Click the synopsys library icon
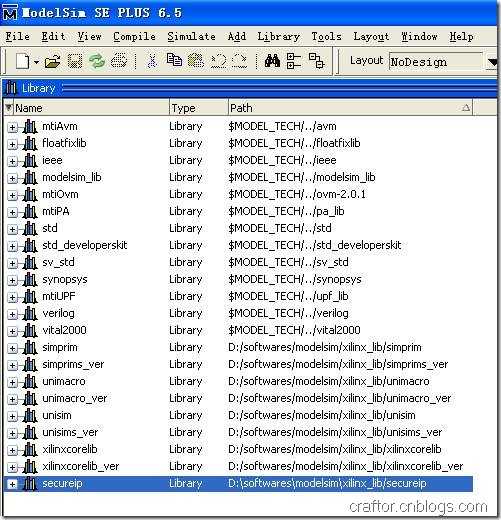The image size is (501, 520). coord(30,279)
